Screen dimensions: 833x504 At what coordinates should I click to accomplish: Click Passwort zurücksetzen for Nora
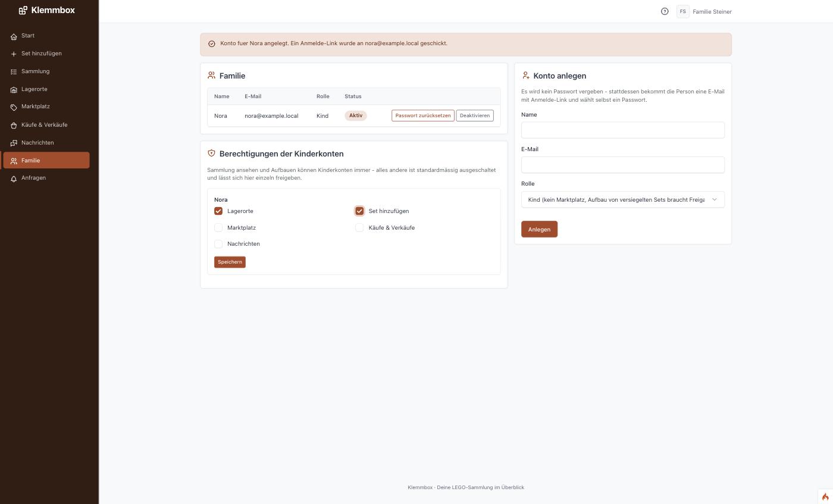tap(423, 115)
